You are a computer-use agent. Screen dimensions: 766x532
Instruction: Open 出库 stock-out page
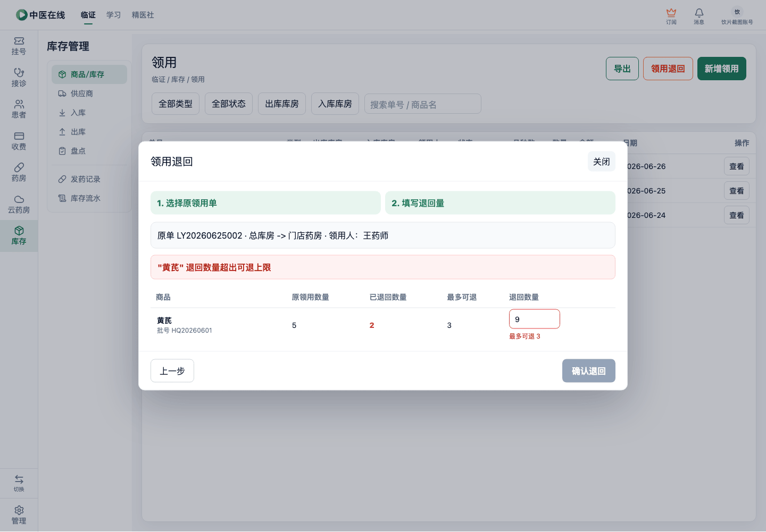coord(89,132)
